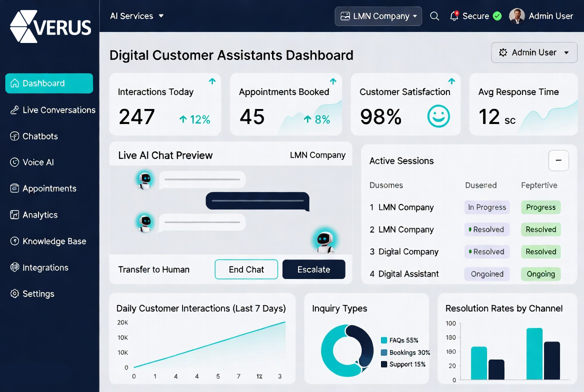Click the gear icon in Admin User dropdown
Image resolution: width=584 pixels, height=392 pixels.
pyautogui.click(x=503, y=52)
